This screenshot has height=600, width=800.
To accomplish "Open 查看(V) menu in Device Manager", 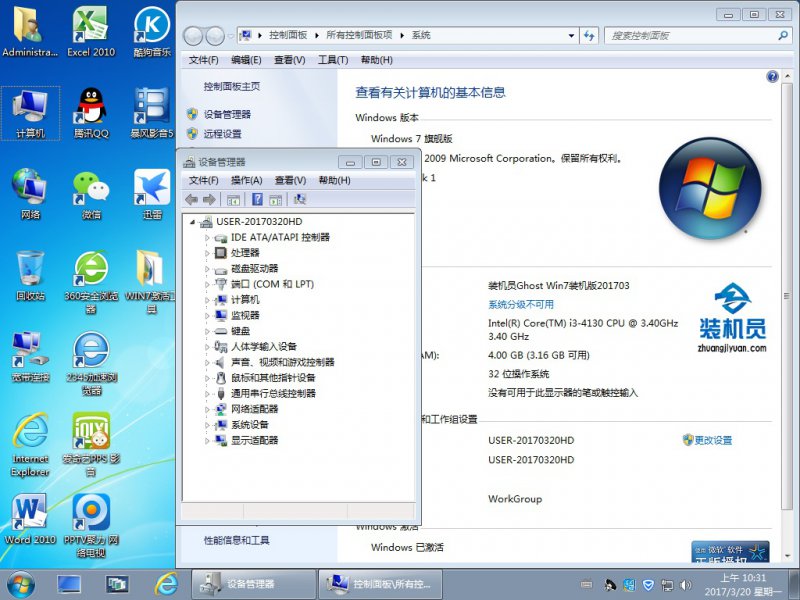I will tap(290, 180).
